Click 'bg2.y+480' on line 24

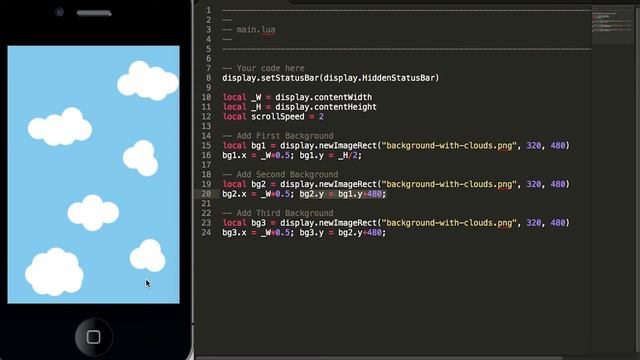(360, 233)
